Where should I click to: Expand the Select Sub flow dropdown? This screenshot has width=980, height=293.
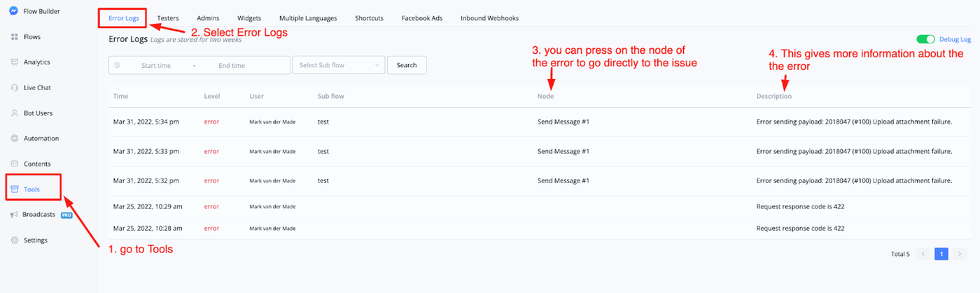(x=339, y=65)
